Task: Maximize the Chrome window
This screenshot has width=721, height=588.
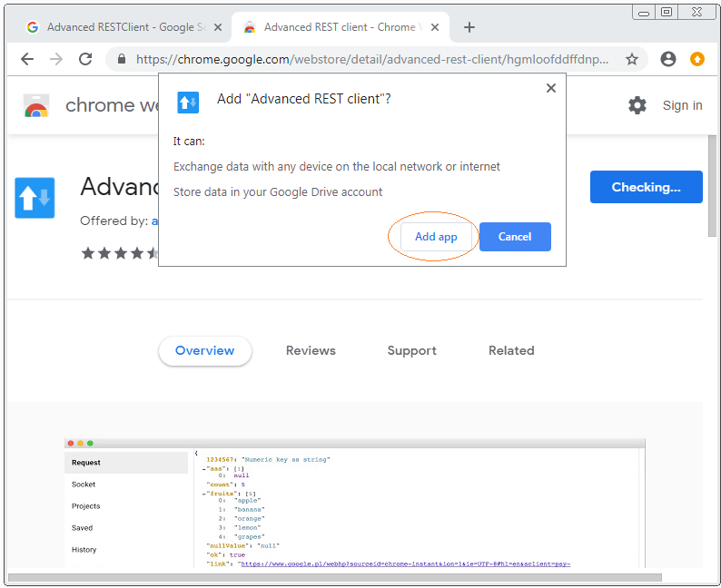Action: pyautogui.click(x=667, y=13)
